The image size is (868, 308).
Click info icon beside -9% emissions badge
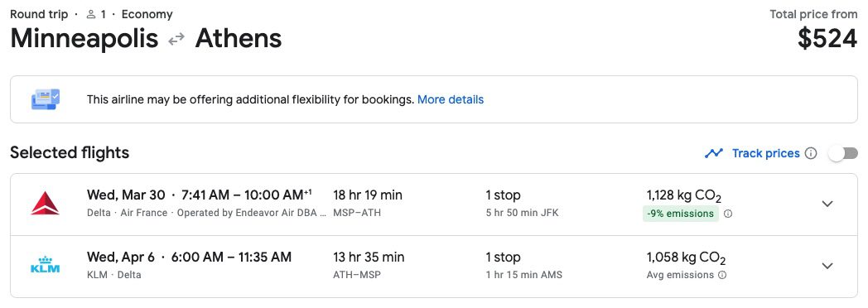728,214
